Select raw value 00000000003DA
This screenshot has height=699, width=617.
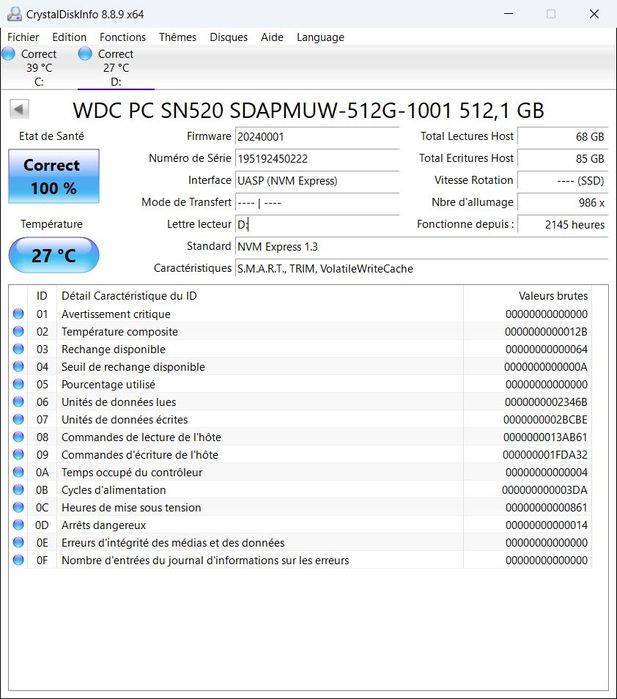point(544,490)
